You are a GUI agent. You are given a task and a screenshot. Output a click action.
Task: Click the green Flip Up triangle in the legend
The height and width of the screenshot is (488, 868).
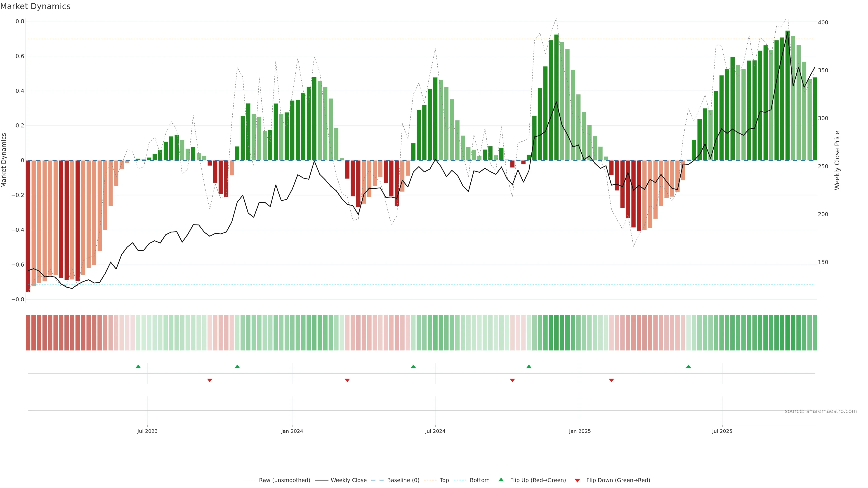pos(501,480)
